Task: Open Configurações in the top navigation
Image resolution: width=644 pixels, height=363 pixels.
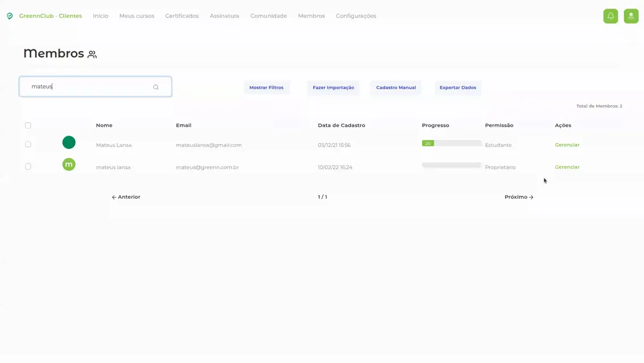Action: pyautogui.click(x=356, y=16)
